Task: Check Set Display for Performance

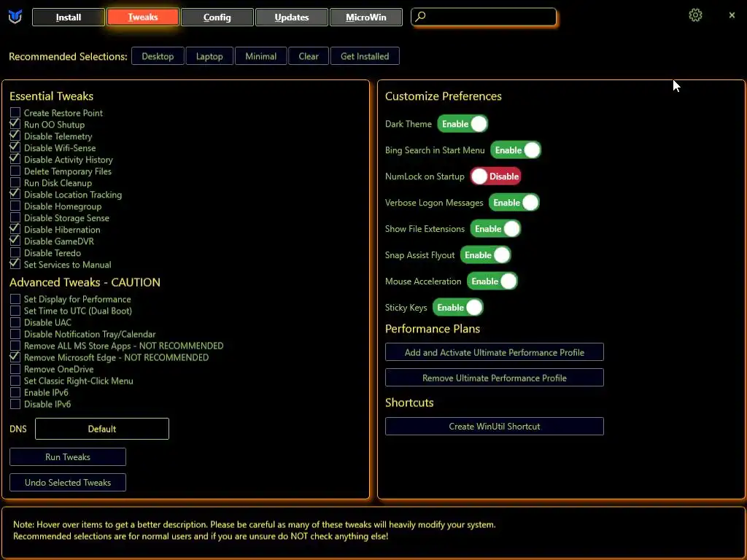Action: pyautogui.click(x=15, y=299)
